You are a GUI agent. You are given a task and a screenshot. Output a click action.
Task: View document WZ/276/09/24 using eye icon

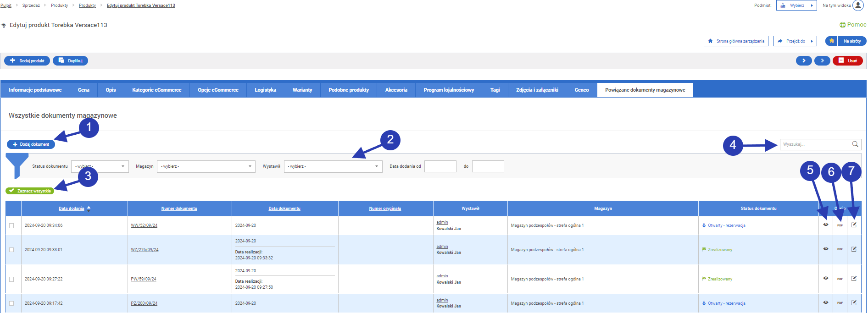point(825,249)
